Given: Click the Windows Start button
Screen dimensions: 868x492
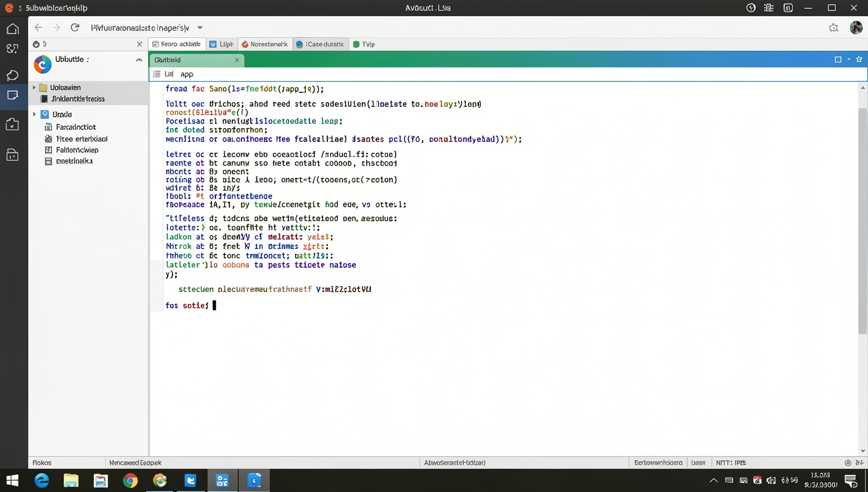Looking at the screenshot, I should coord(12,481).
